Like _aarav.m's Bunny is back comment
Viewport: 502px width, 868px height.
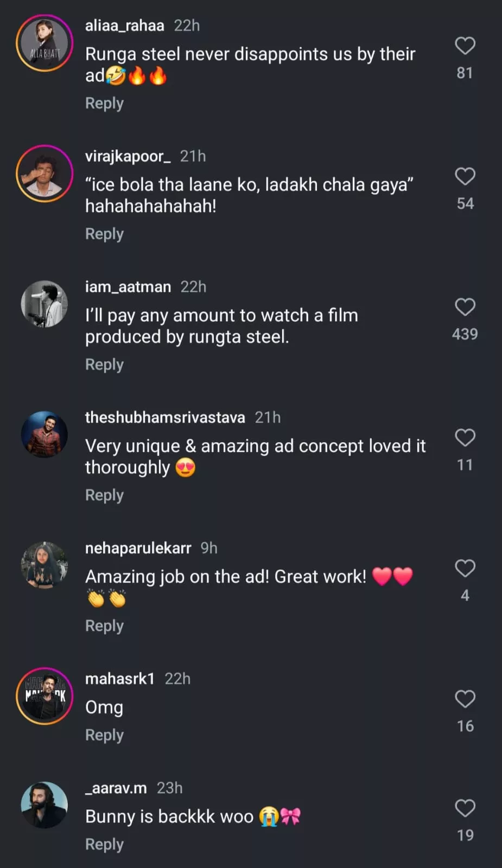click(465, 808)
